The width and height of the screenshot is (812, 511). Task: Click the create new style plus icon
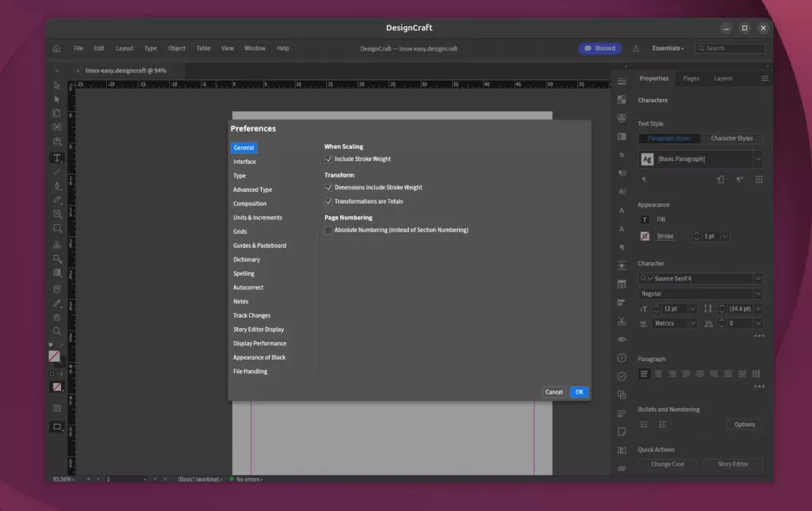click(x=759, y=180)
